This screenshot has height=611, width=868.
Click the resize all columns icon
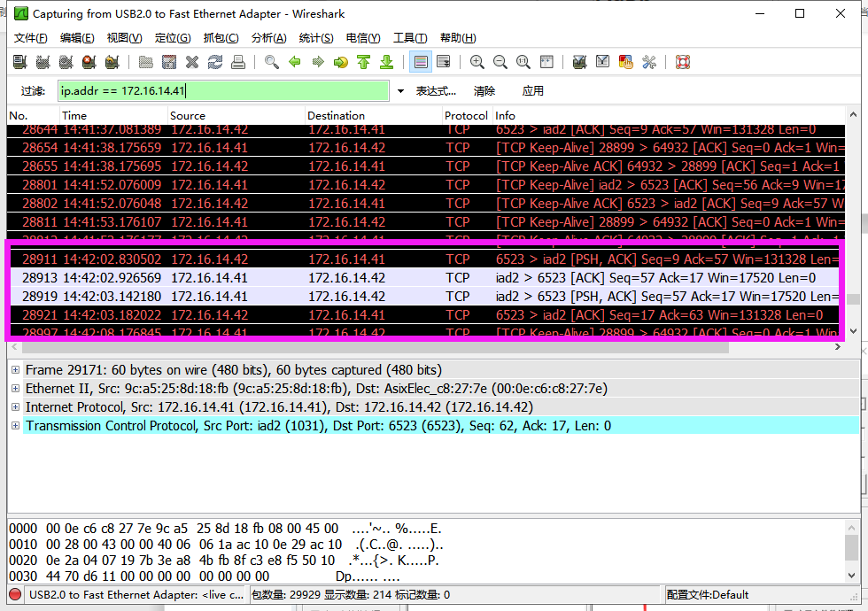(546, 62)
